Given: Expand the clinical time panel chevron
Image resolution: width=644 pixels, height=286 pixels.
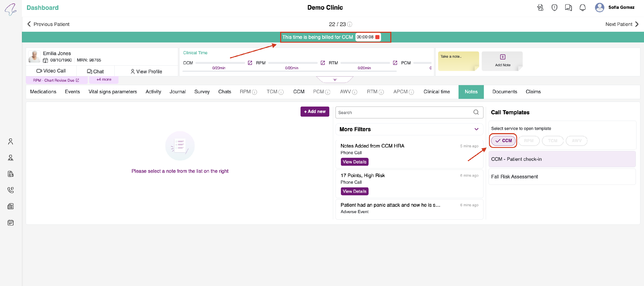Looking at the screenshot, I should (335, 79).
